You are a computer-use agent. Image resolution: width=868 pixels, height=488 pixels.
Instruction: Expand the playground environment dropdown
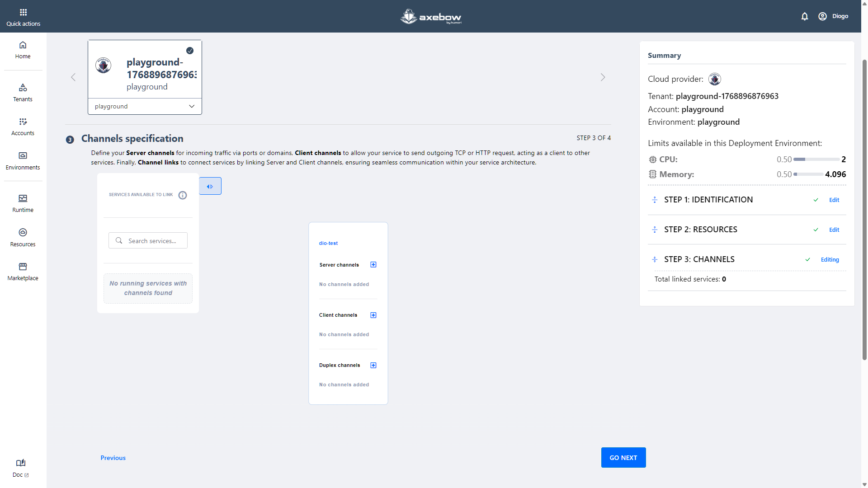[x=145, y=106]
